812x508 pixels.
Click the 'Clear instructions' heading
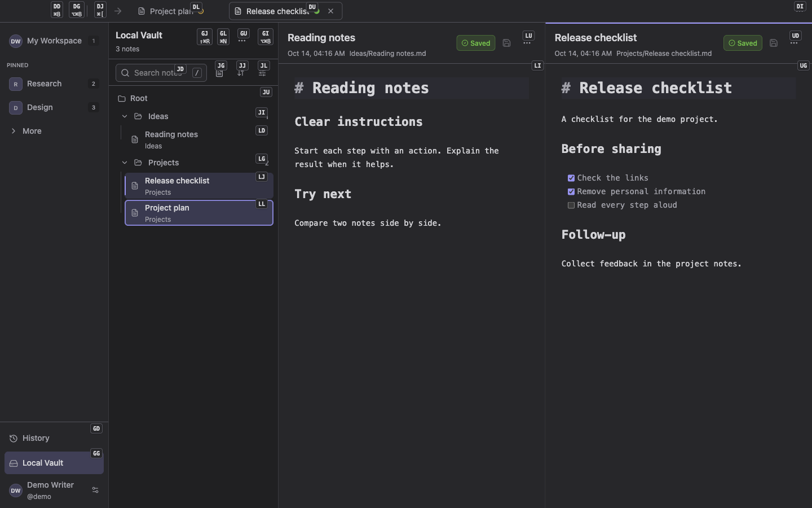(x=359, y=122)
